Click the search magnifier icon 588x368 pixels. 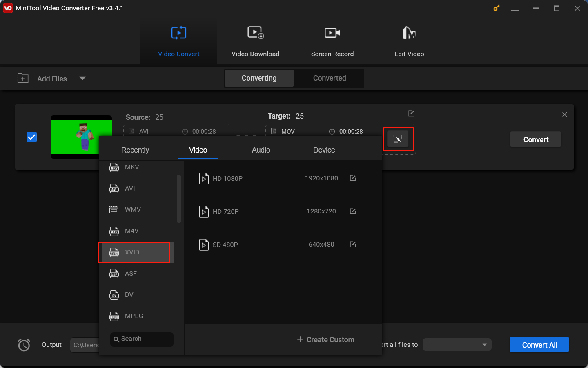pyautogui.click(x=116, y=339)
